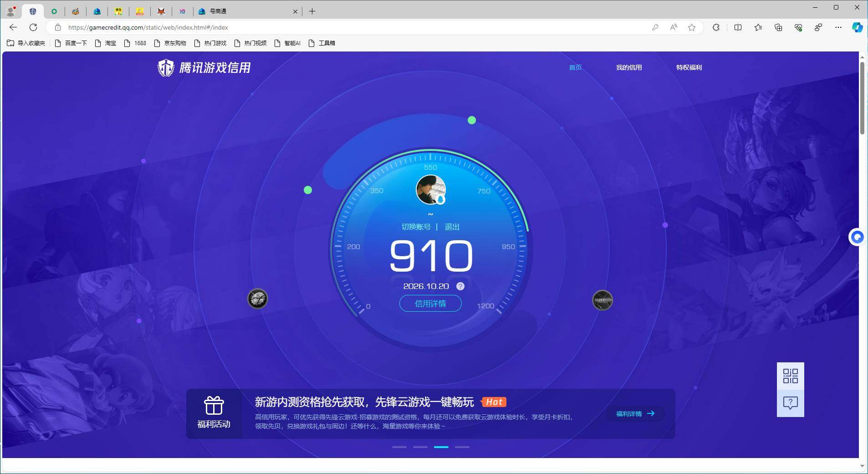Click the address bar URL field
868x474 pixels.
pyautogui.click(x=355, y=27)
